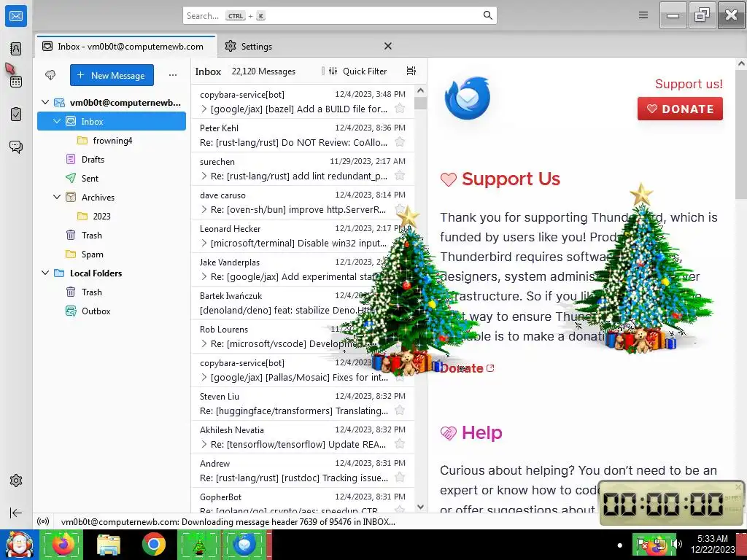Open the Address Book icon
The width and height of the screenshot is (747, 560).
point(16,49)
